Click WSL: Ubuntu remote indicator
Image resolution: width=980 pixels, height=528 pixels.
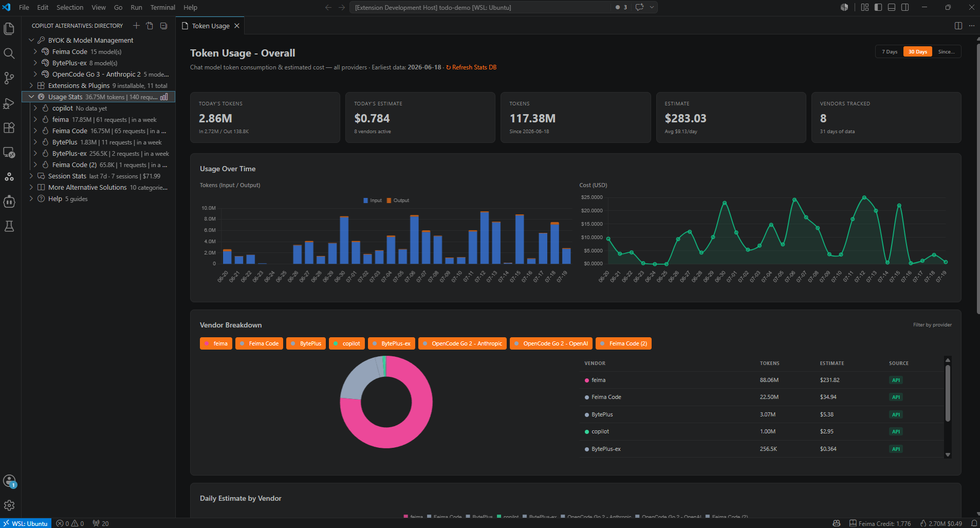pyautogui.click(x=26, y=523)
